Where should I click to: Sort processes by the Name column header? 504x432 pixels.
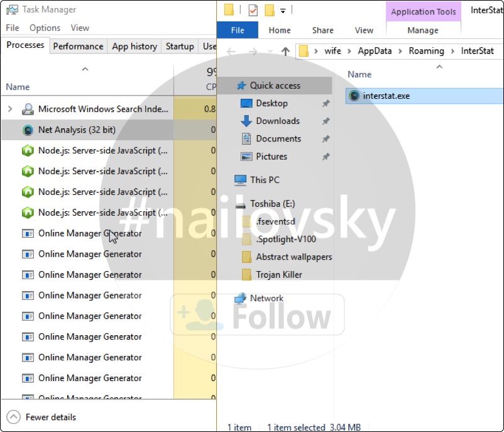click(x=18, y=87)
